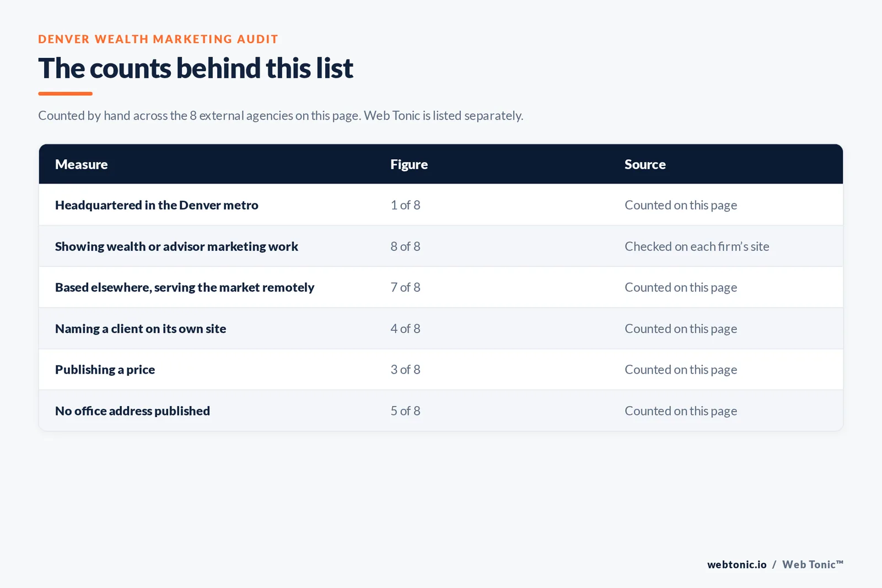Click 'Checked on each firm's site' source
This screenshot has height=588, width=882.
697,246
